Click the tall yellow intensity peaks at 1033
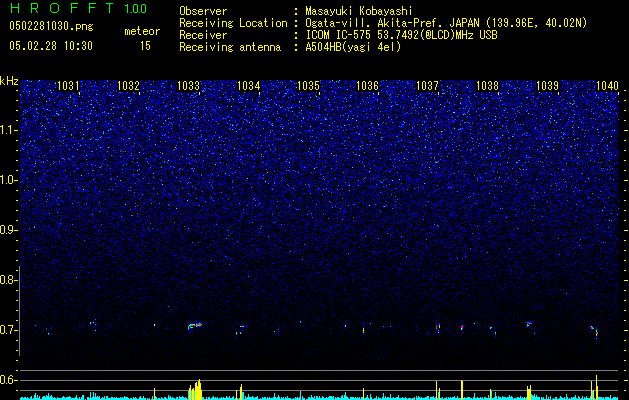Image resolution: width=629 pixels, height=400 pixels. (195, 390)
